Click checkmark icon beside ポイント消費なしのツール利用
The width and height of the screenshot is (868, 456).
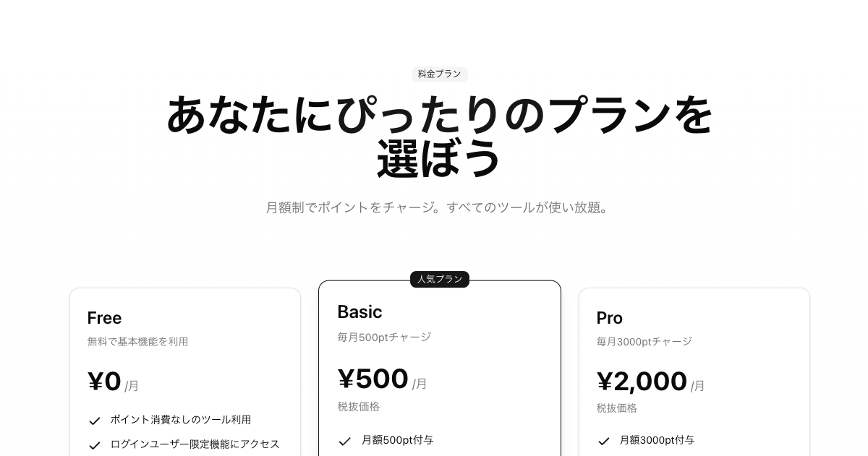tap(95, 421)
